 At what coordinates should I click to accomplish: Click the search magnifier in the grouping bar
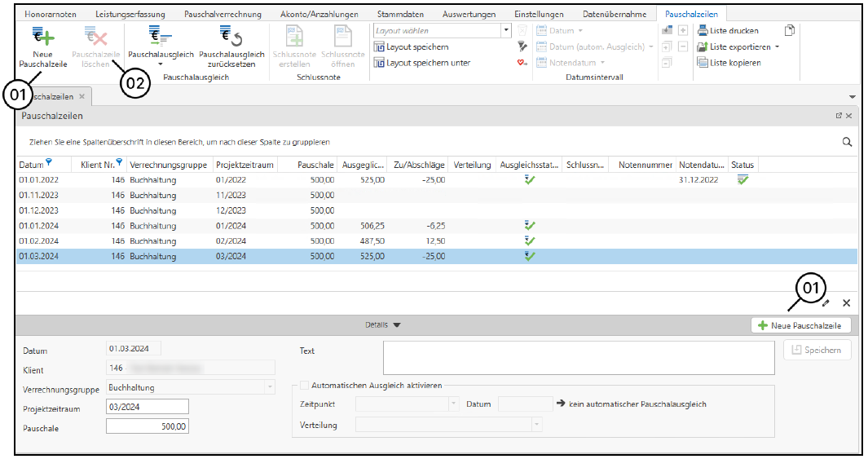click(x=847, y=142)
